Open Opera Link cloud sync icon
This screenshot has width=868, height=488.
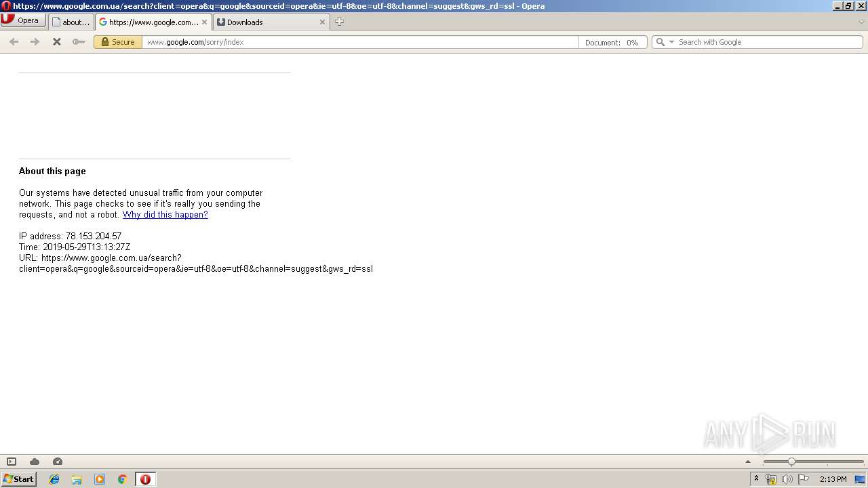[x=35, y=462]
